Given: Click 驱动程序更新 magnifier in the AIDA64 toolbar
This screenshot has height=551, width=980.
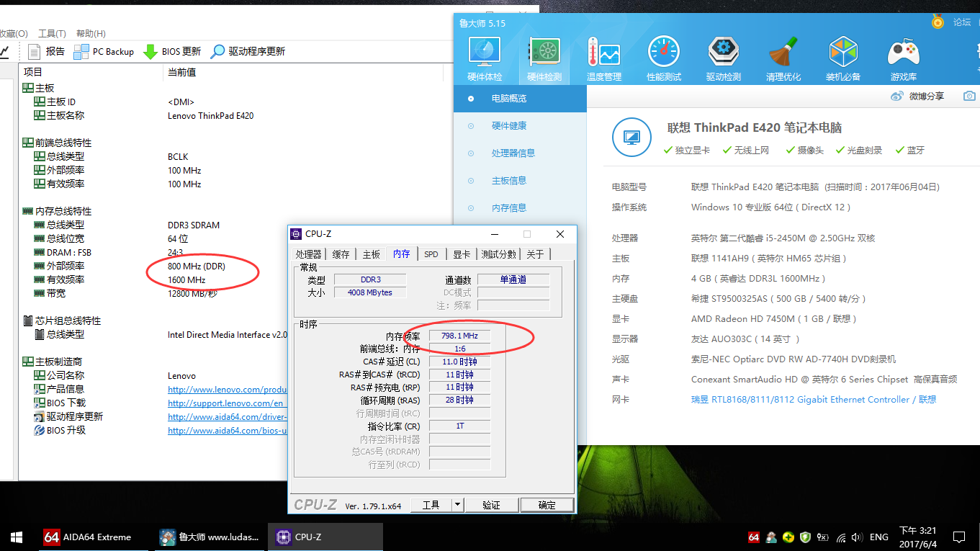Looking at the screenshot, I should coord(248,51).
